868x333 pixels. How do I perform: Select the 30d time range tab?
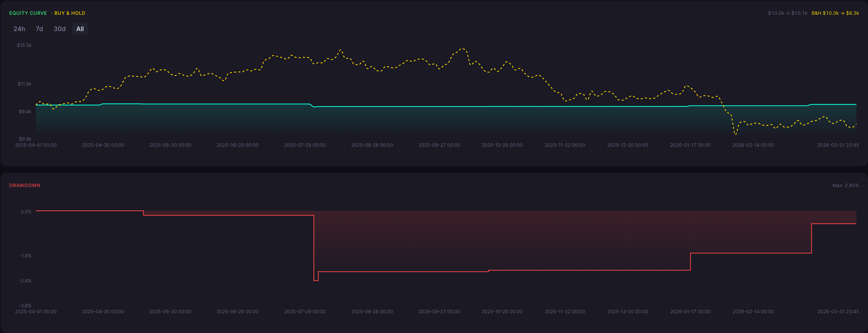click(60, 29)
